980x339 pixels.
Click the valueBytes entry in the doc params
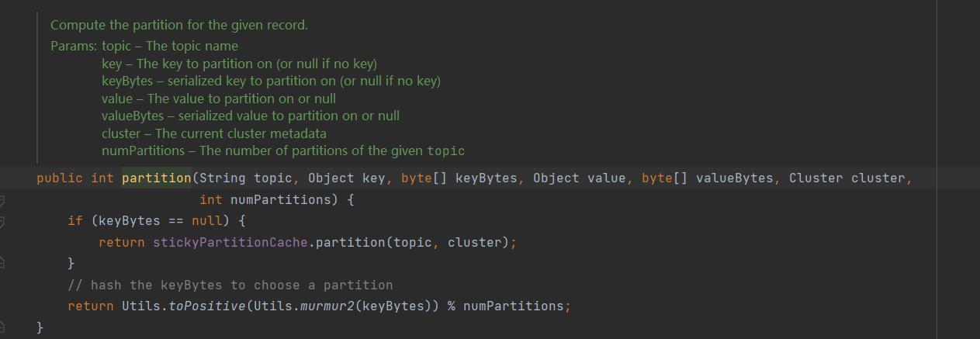tap(132, 116)
